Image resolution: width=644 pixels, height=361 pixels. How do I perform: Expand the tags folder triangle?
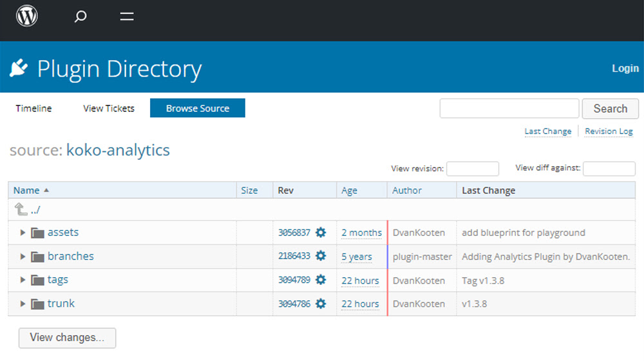click(23, 280)
